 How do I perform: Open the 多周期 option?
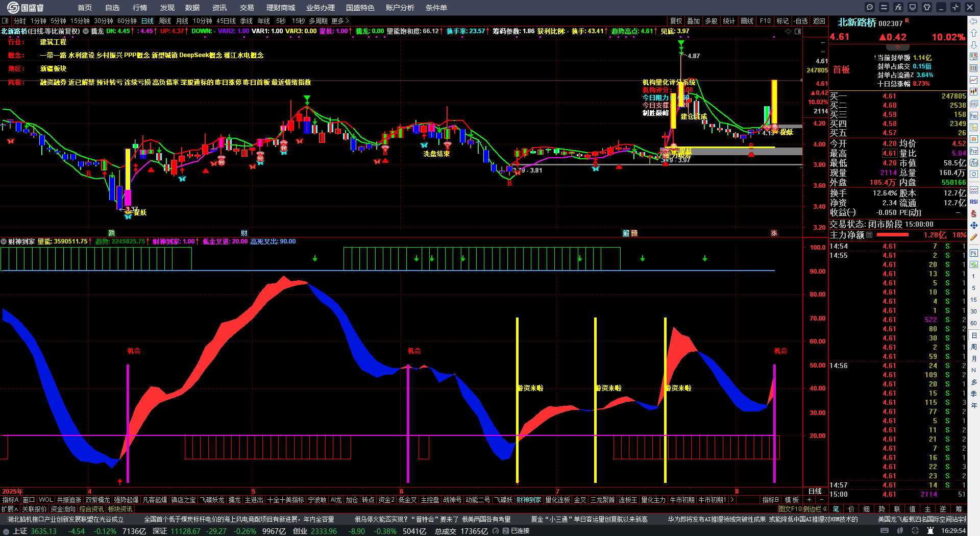tap(318, 21)
